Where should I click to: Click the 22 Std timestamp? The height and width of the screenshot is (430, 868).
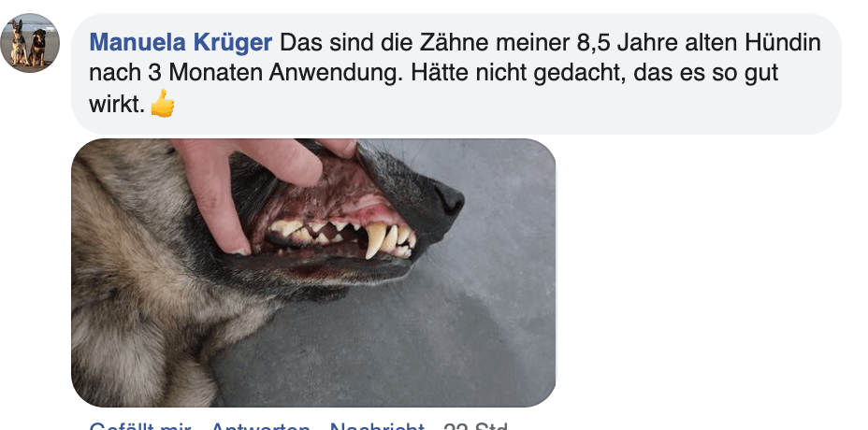(x=475, y=426)
